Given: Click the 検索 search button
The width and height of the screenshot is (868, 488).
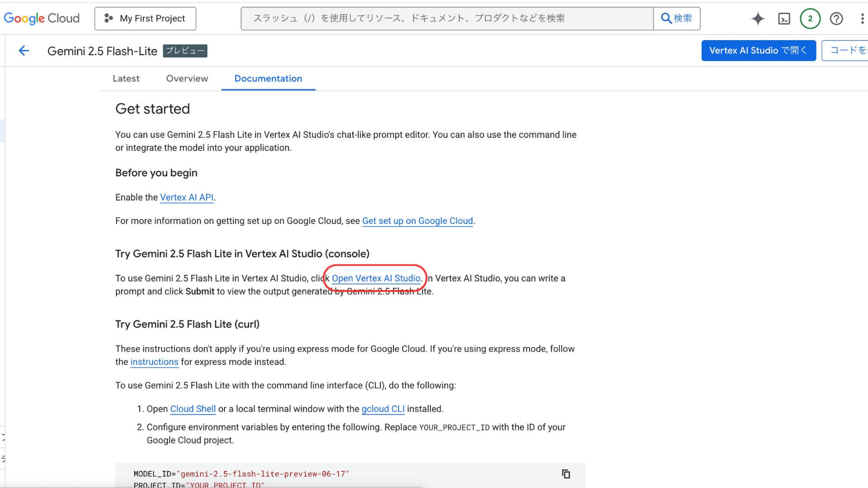Looking at the screenshot, I should [x=677, y=19].
